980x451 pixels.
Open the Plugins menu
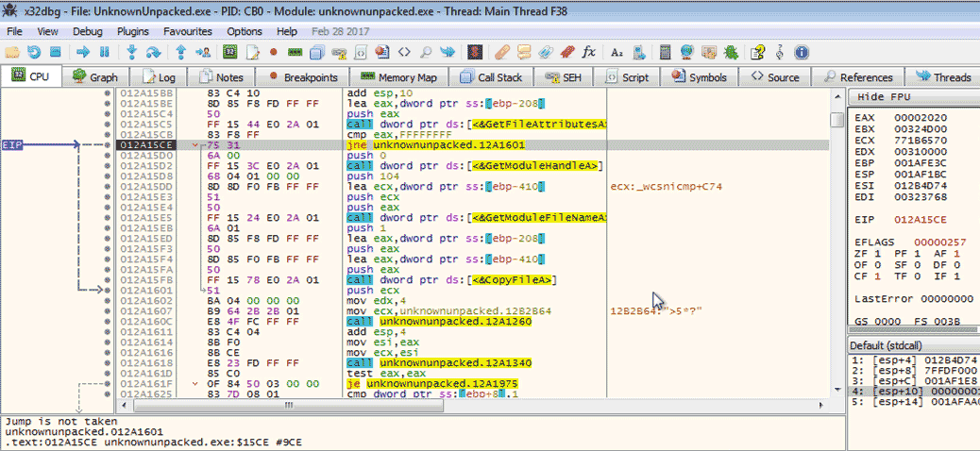click(x=132, y=31)
